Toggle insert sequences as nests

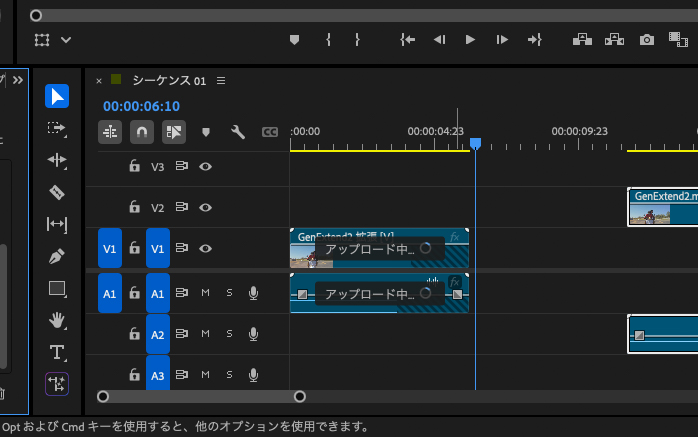(110, 132)
